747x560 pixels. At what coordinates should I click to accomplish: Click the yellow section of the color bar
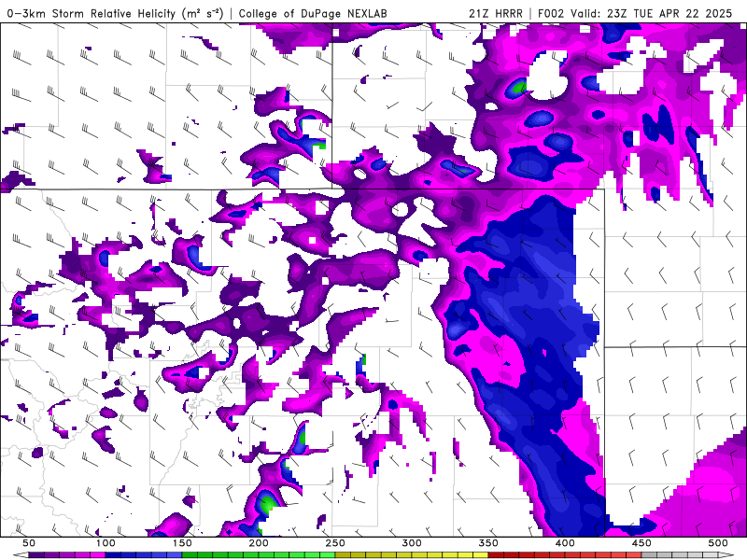tap(412, 555)
